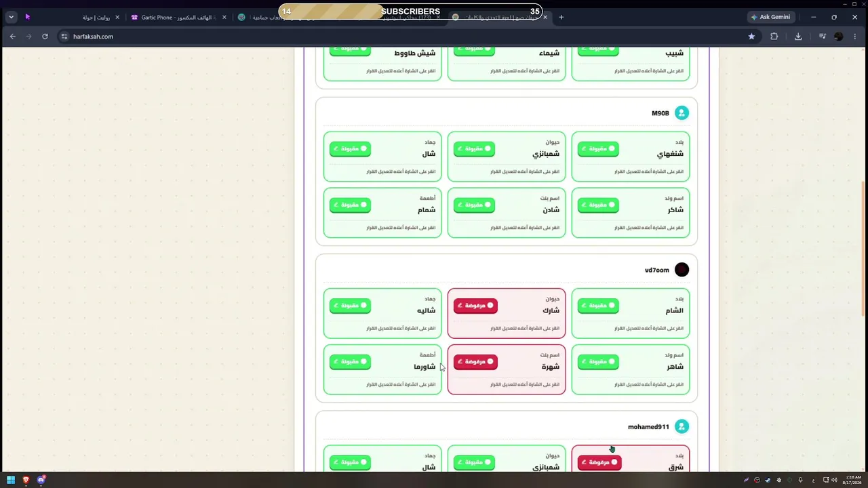Close the Gartic Phone tab

pyautogui.click(x=224, y=17)
